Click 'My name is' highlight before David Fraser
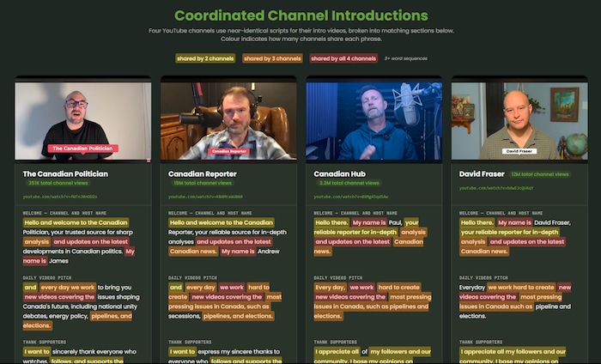The height and width of the screenshot is (364, 601). tap(514, 222)
